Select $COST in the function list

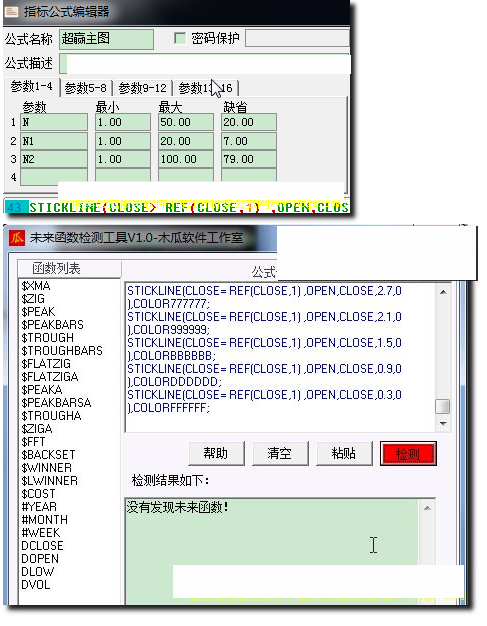pyautogui.click(x=38, y=494)
